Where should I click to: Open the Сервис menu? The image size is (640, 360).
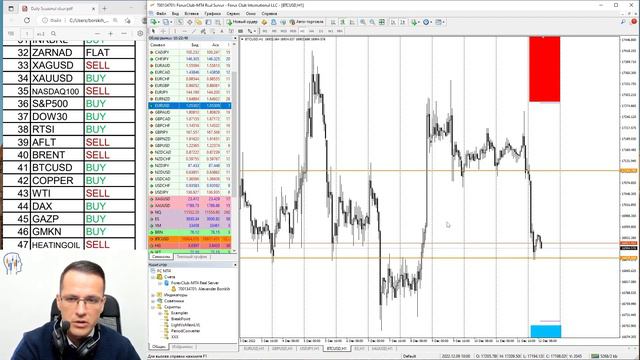pos(233,13)
